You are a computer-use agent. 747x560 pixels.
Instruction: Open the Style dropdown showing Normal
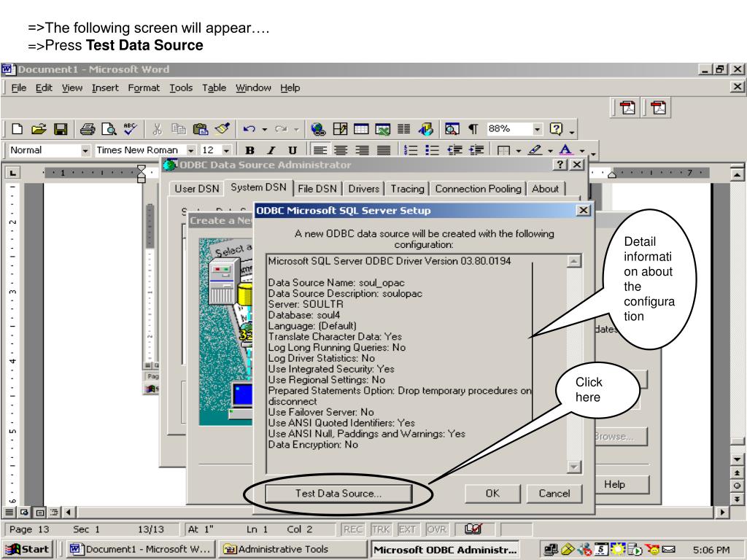click(x=85, y=151)
